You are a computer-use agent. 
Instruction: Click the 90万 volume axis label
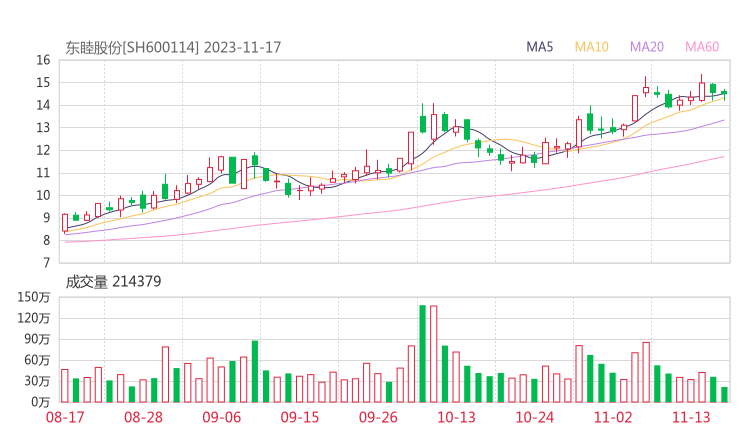[x=37, y=339]
